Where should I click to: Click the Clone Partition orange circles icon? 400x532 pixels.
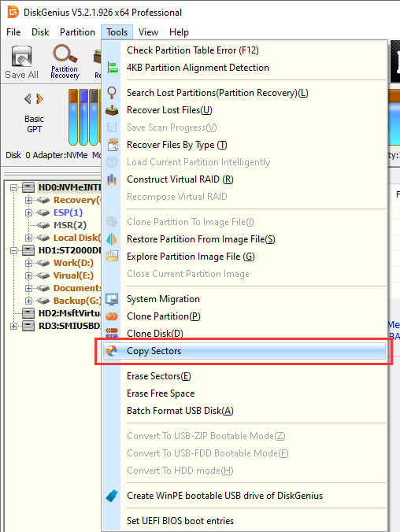tap(112, 316)
